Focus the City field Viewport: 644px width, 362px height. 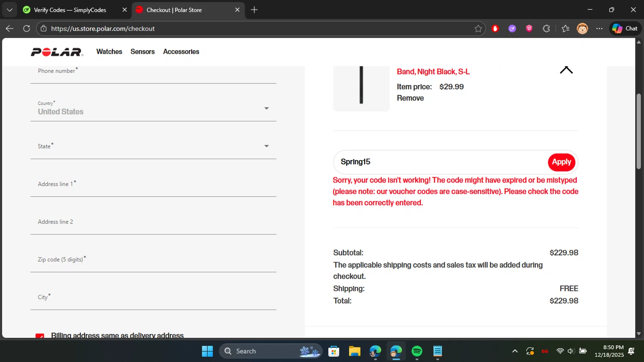pos(153,297)
